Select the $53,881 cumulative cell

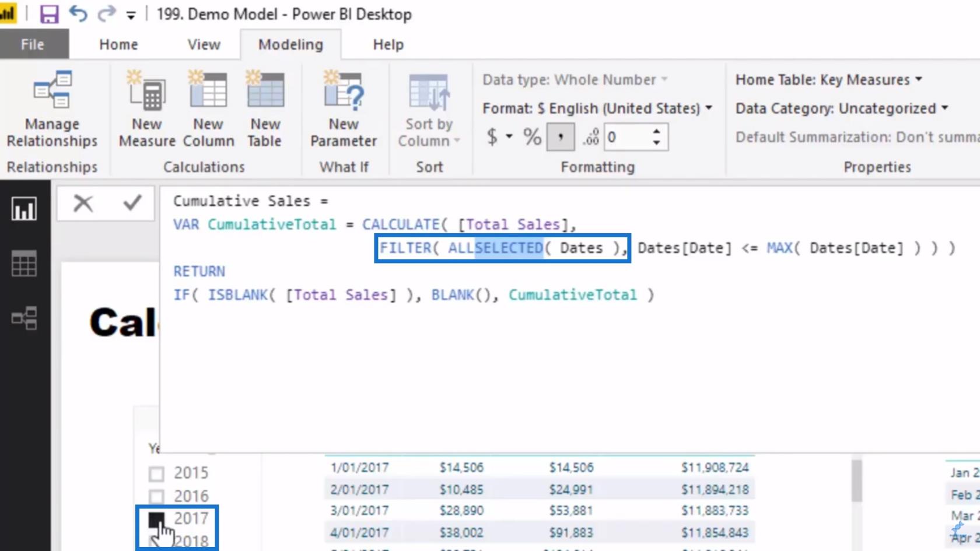pyautogui.click(x=570, y=511)
